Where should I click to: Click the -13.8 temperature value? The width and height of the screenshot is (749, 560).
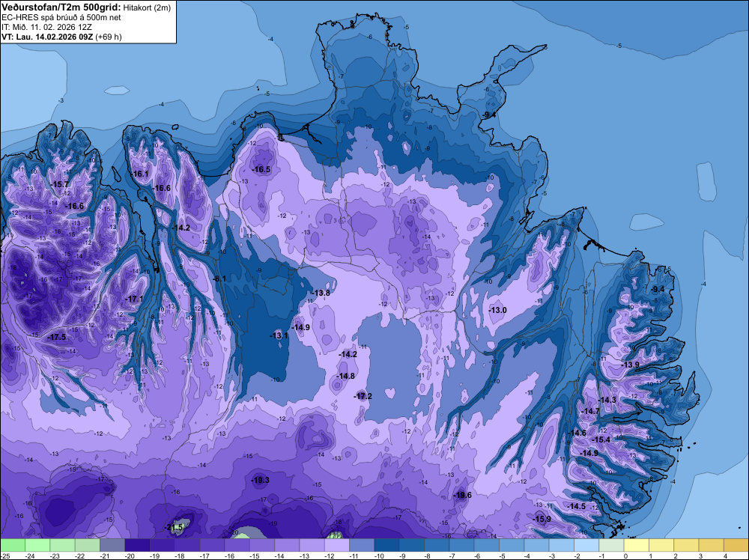321,293
